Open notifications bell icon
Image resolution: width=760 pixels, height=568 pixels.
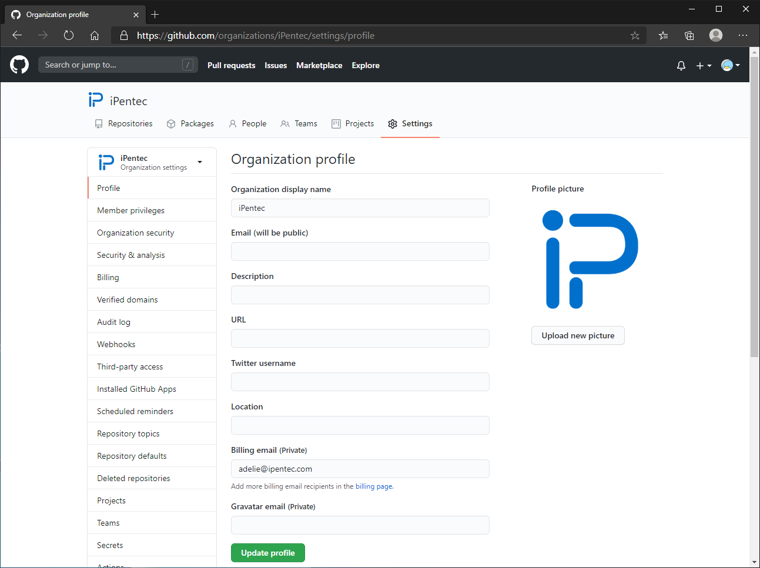pyautogui.click(x=681, y=65)
